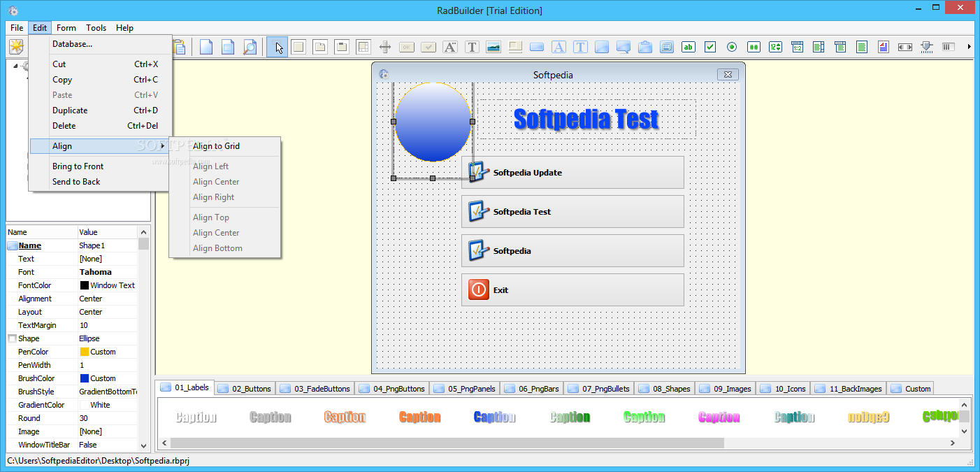This screenshot has width=980, height=472.
Task: Select the blue outlined A label tool
Action: tap(559, 47)
